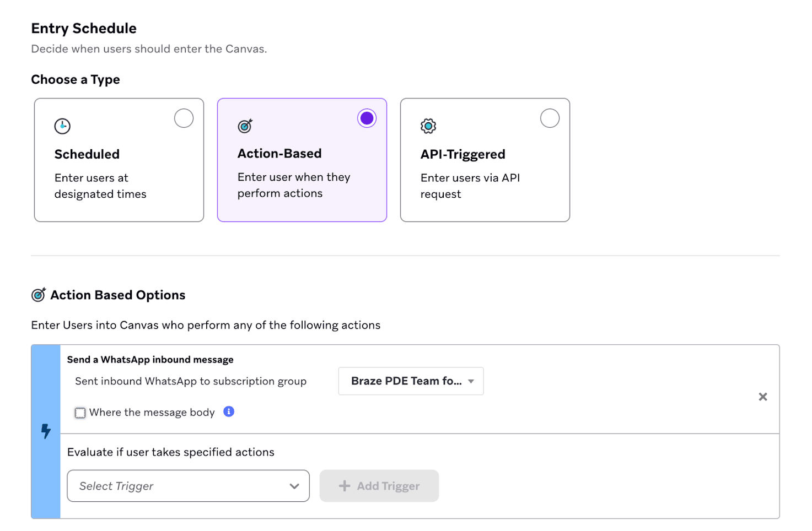Open the Braze PDE Team subscription dropdown
Viewport: 812px width, 531px height.
tap(411, 381)
